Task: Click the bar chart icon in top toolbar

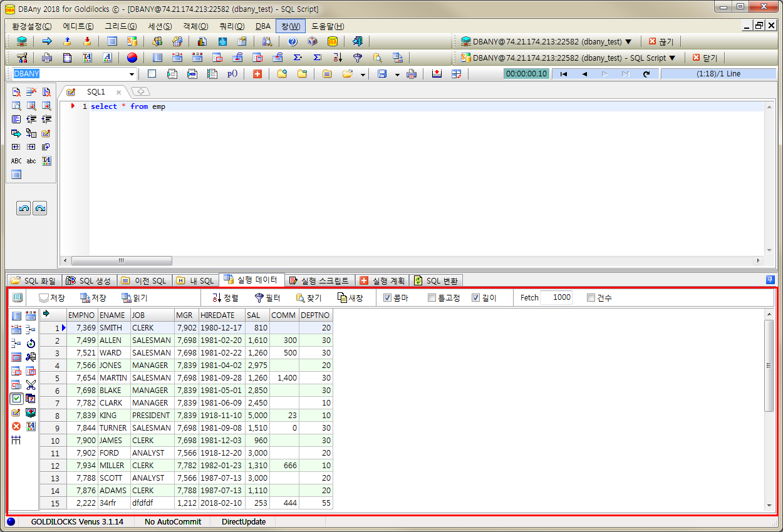Action: click(202, 41)
